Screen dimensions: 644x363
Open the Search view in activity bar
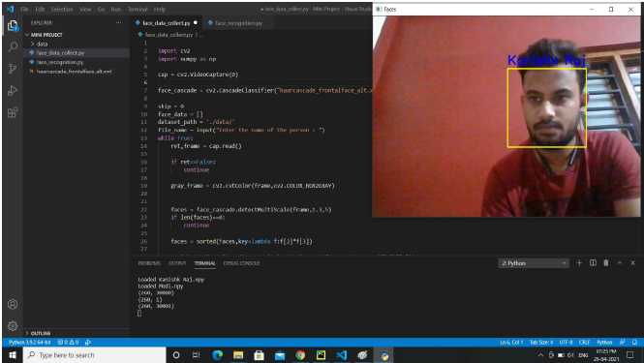(13, 46)
